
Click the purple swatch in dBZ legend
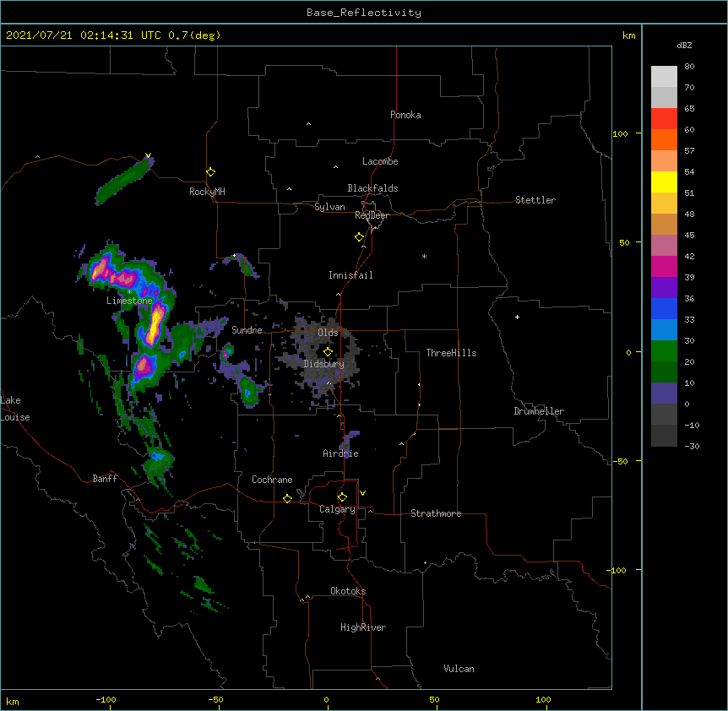tap(664, 288)
